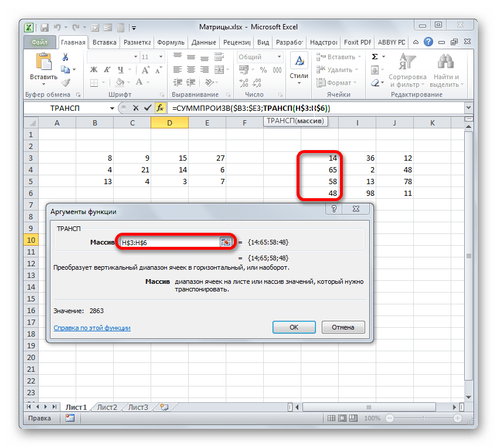Open the Файл menu
The image size is (497, 448).
pyautogui.click(x=40, y=43)
